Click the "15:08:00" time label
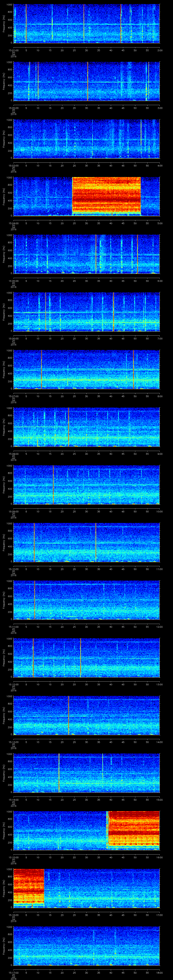 point(13,454)
